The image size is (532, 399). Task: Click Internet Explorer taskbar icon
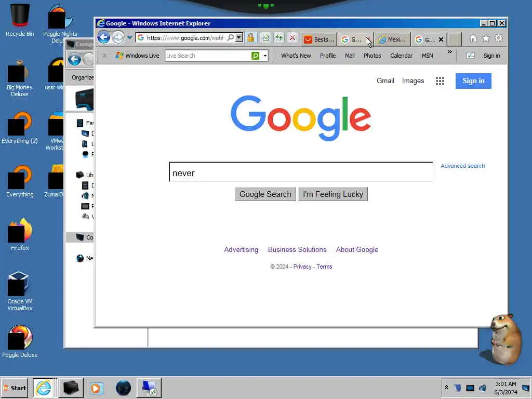tap(44, 388)
